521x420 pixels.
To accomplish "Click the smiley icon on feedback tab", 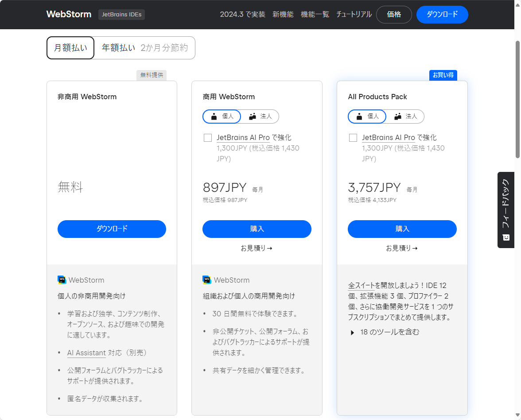I will (506, 237).
